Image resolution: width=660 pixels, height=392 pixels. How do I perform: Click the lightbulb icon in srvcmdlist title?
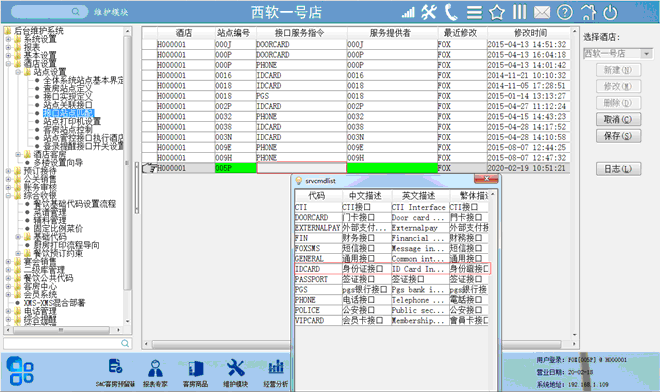(x=298, y=181)
